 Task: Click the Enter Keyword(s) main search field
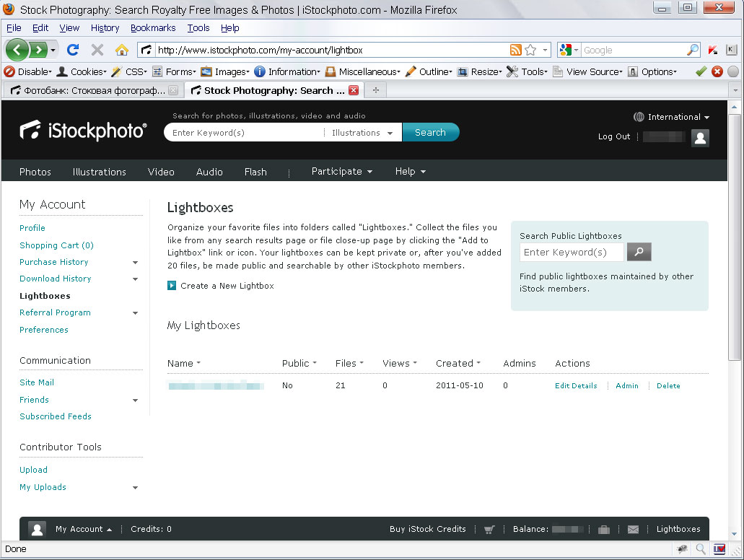tap(245, 132)
